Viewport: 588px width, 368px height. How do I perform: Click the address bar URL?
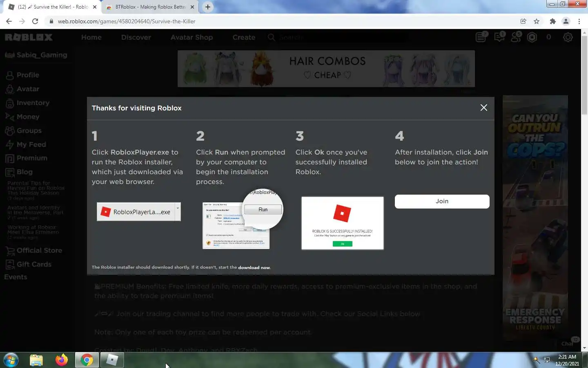tap(127, 21)
